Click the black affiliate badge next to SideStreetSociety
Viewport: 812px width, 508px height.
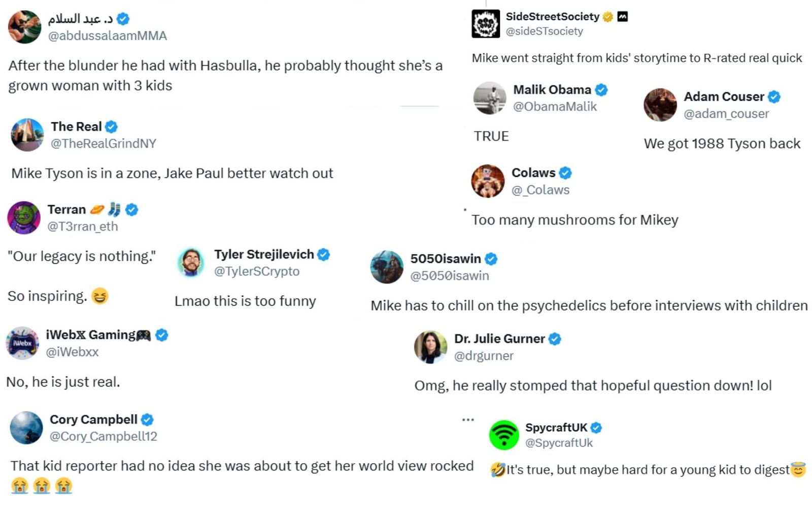coord(623,17)
